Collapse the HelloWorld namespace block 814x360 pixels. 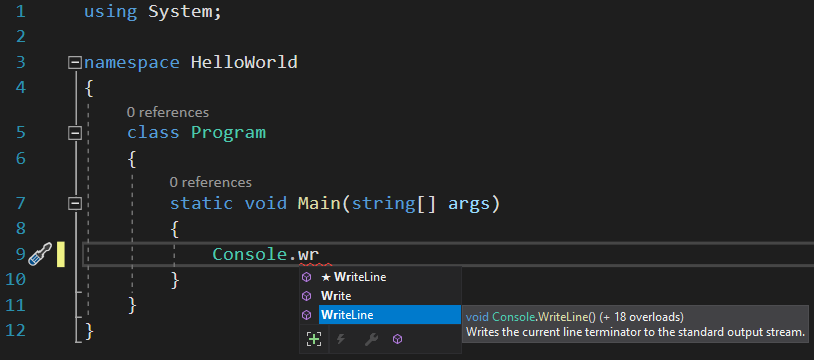75,63
